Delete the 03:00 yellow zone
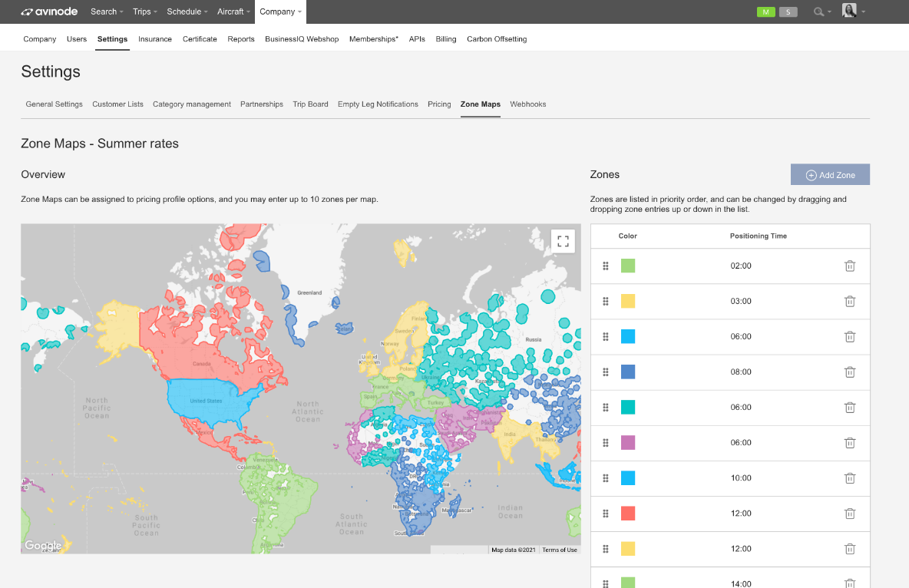909x588 pixels. pos(850,302)
